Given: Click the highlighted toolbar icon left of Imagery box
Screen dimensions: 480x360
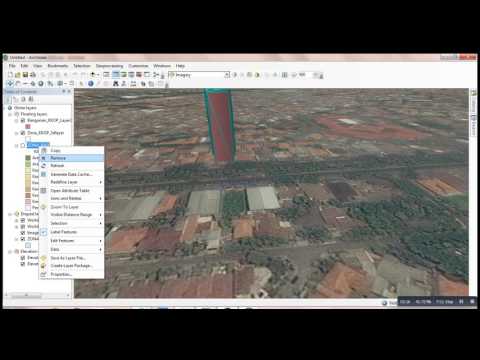Looking at the screenshot, I should (115, 75).
